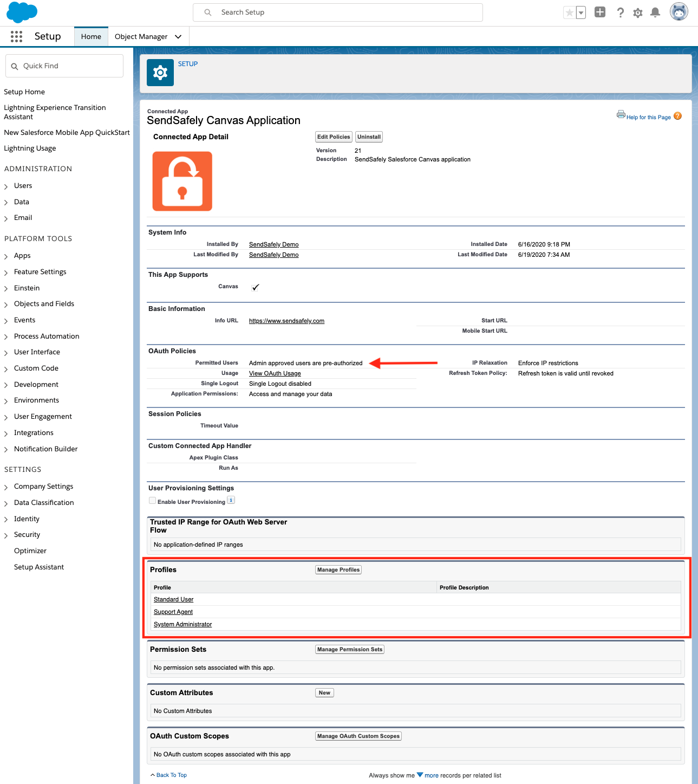Image resolution: width=698 pixels, height=784 pixels.
Task: Click the Help for this Page link
Action: pyautogui.click(x=648, y=117)
